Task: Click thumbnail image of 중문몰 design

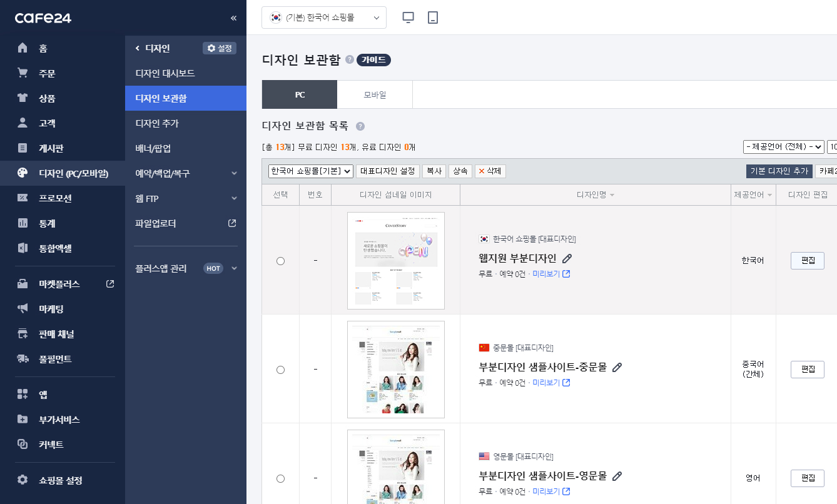Action: point(396,370)
